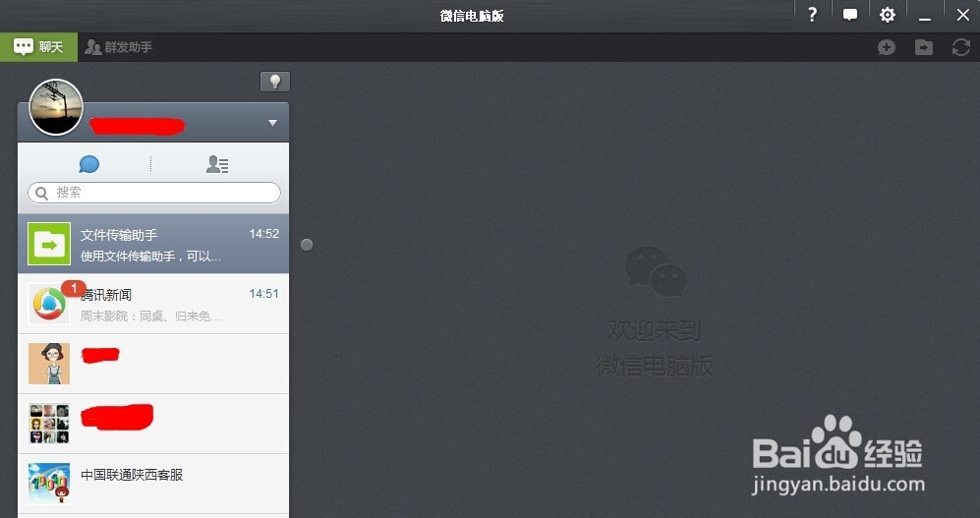Screen dimensions: 980x518
Task: Click the refresh sync arrows icon
Action: [x=961, y=47]
